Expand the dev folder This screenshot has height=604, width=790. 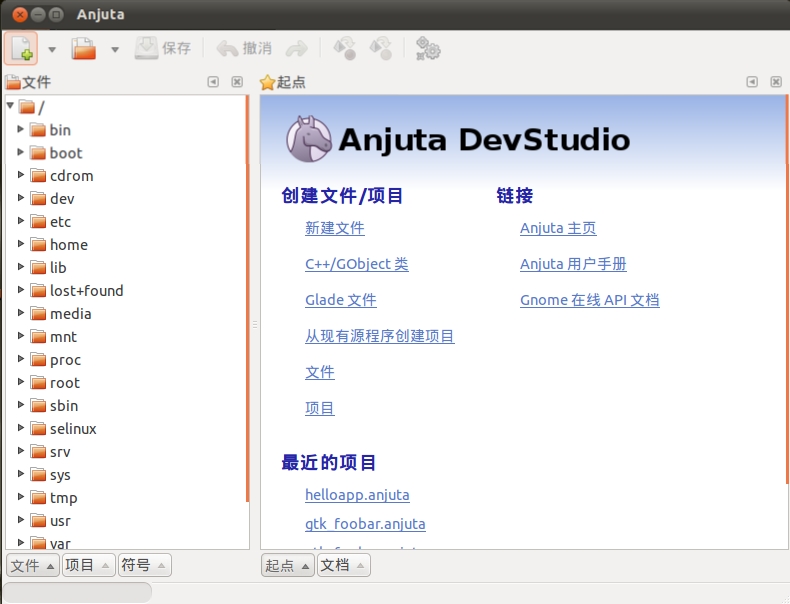coord(21,197)
